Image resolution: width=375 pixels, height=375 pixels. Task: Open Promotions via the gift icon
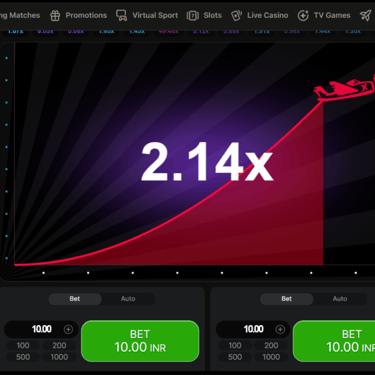55,15
